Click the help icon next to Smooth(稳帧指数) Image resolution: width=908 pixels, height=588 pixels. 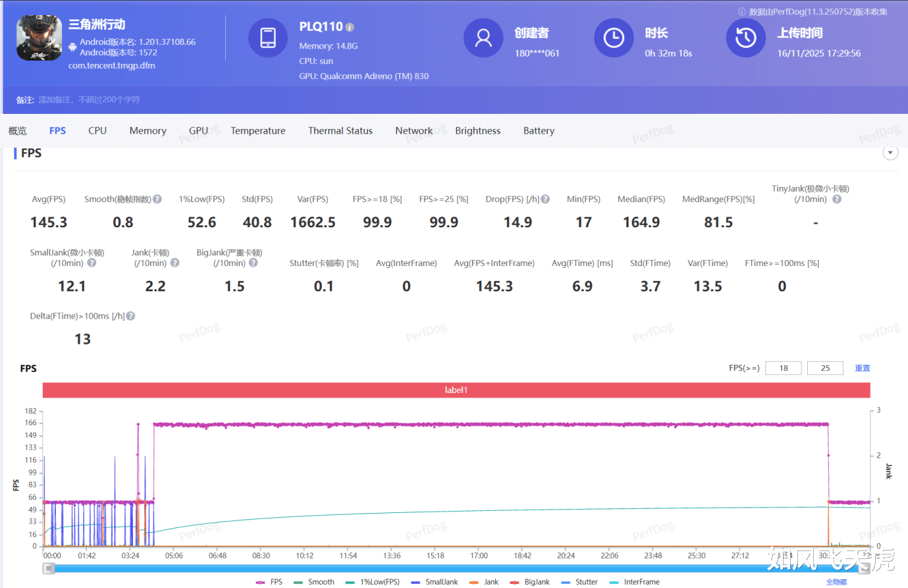(157, 200)
